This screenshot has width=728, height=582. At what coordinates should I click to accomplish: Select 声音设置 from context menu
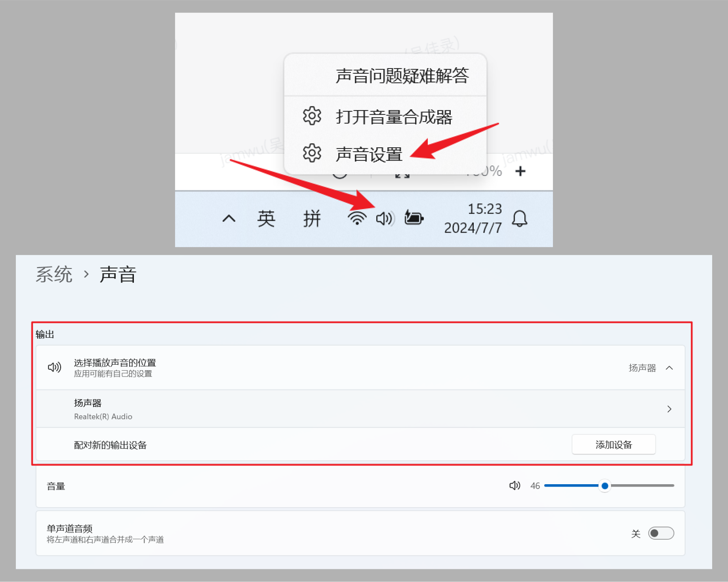pos(369,154)
